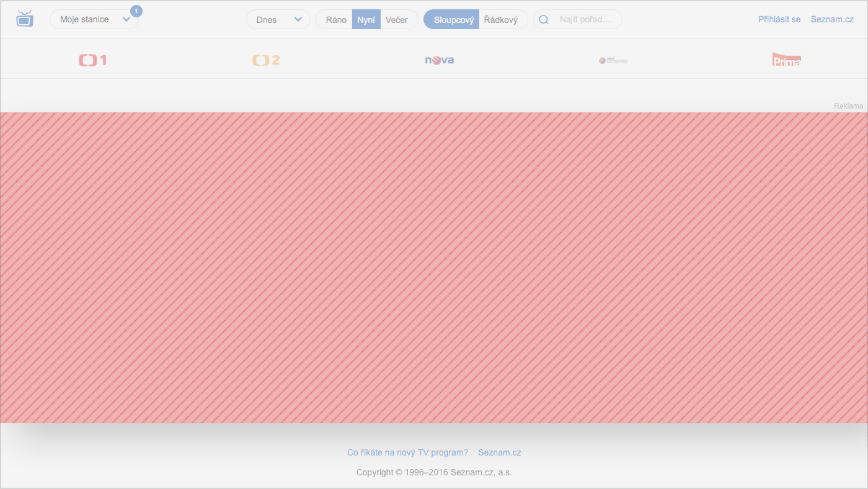Select the ČT2 channel logo

tap(266, 60)
